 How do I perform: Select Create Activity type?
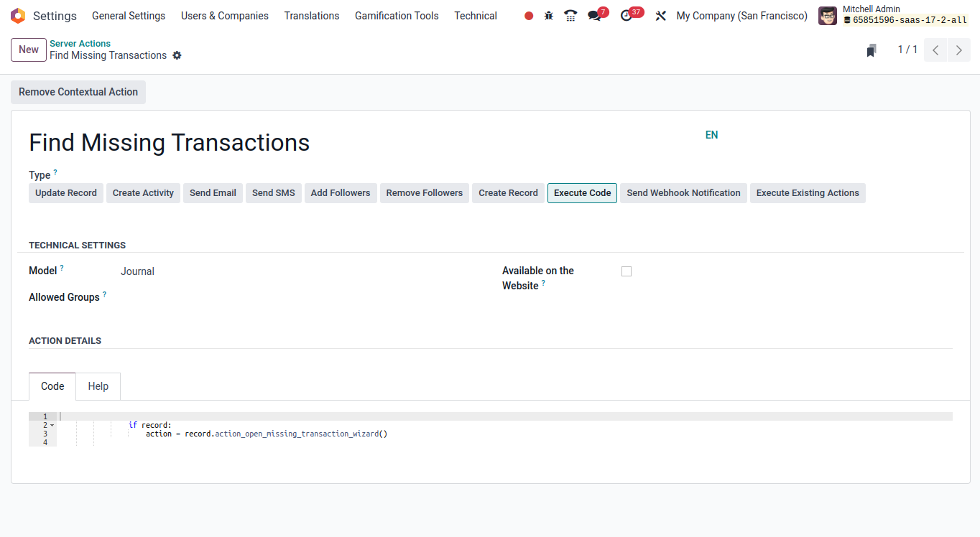[x=143, y=193]
